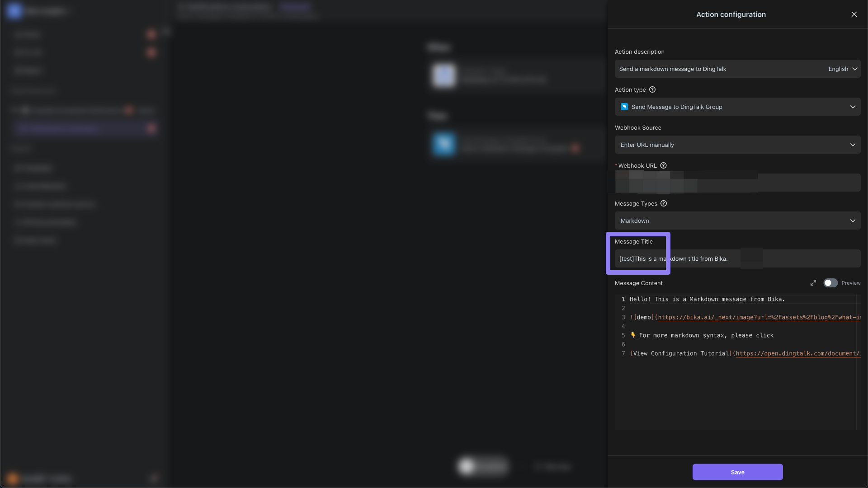Viewport: 868px width, 488px height.
Task: Expand the Action type dropdown
Action: (854, 106)
